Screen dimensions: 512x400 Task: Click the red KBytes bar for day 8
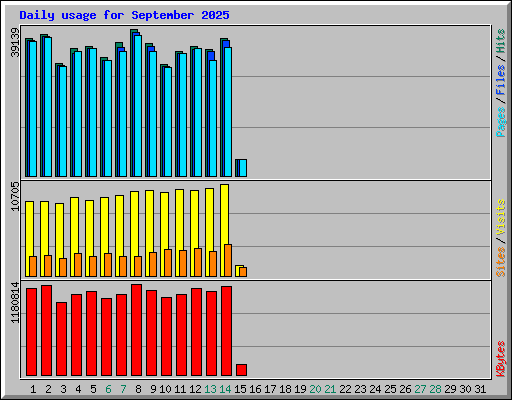tap(136, 330)
